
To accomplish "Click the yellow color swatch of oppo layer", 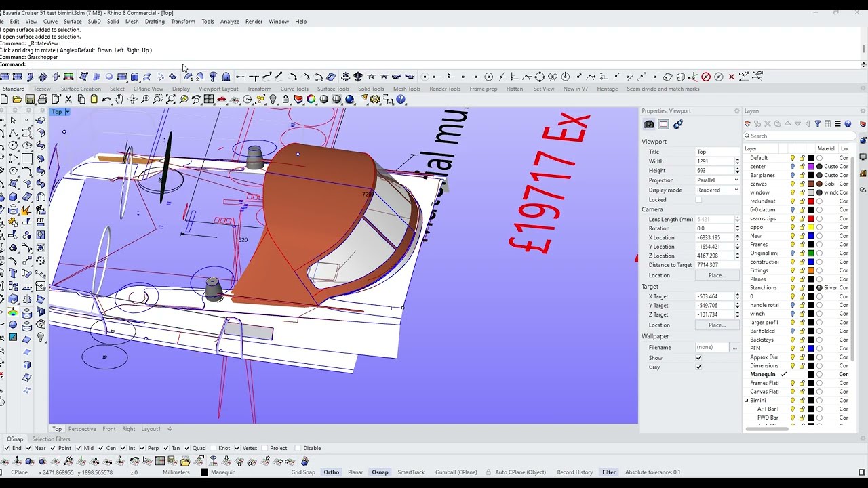I will click(811, 227).
